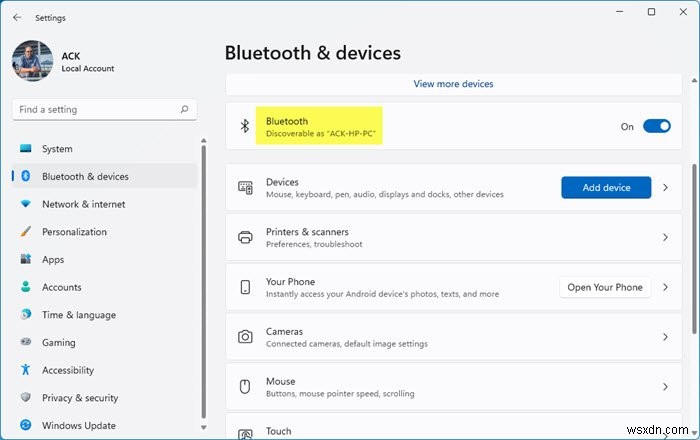Screen dimensions: 700x440
Task: Click the System monitor icon
Action: tap(26, 148)
